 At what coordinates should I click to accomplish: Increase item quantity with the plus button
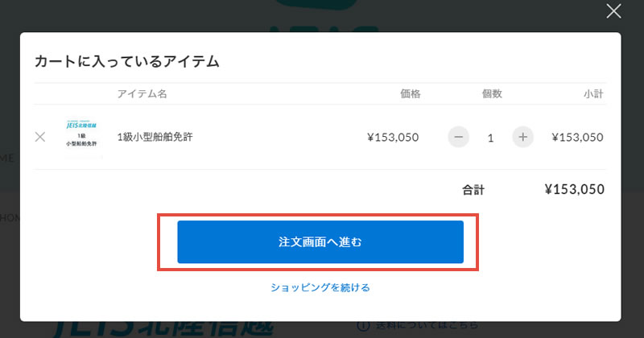coord(522,137)
